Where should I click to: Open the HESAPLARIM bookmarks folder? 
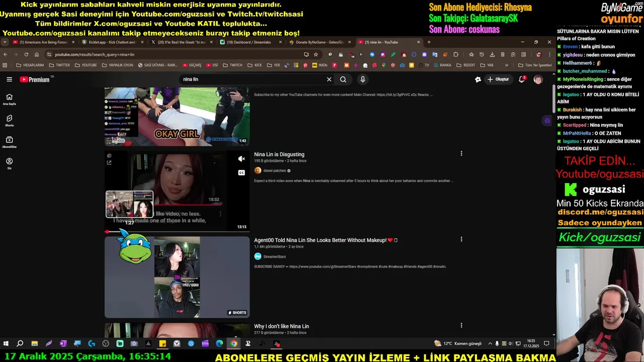30,65
